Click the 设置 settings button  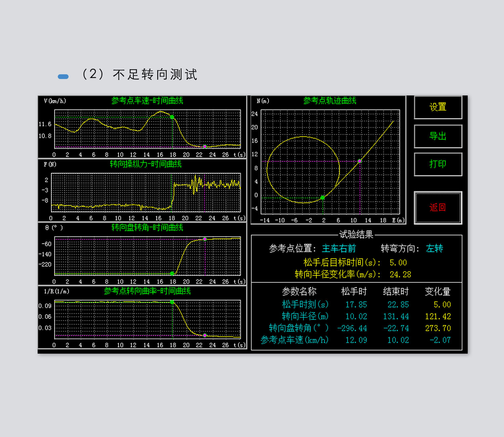tap(438, 107)
